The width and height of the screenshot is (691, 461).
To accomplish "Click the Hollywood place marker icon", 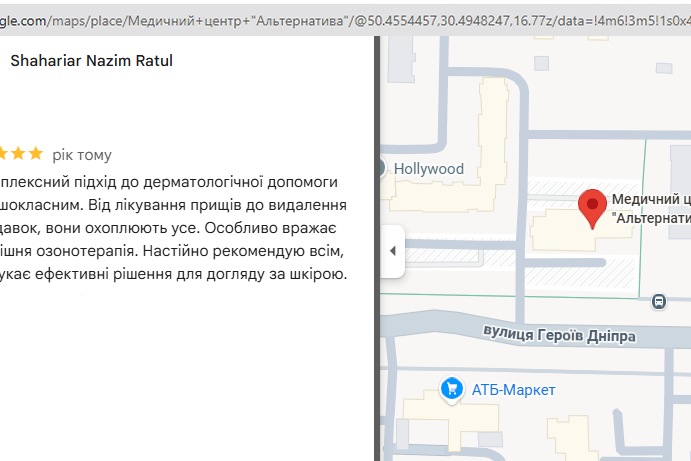I will 381,168.
